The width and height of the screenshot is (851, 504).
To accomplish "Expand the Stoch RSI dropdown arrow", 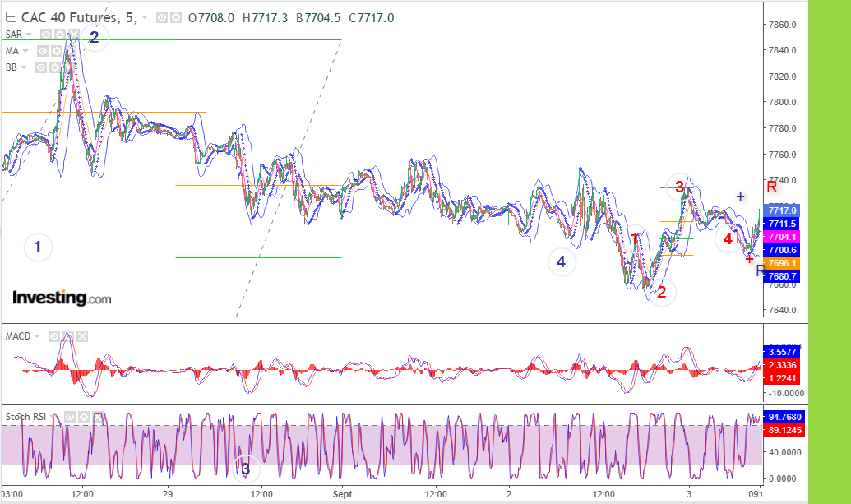I will (x=52, y=417).
